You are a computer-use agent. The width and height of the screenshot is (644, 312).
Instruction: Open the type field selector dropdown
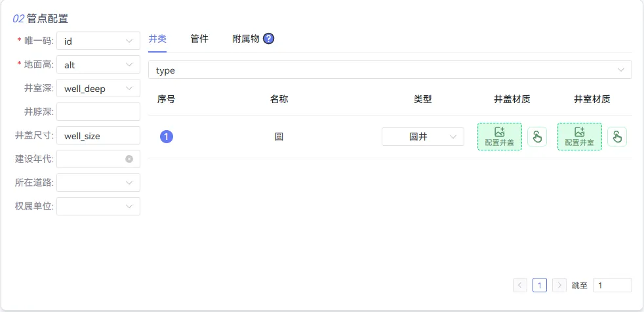click(x=390, y=70)
